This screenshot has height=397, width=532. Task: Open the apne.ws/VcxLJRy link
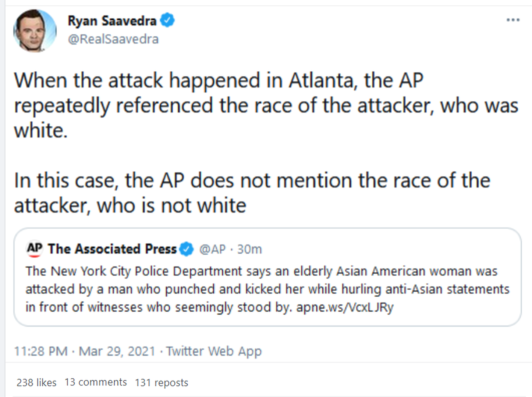coord(345,307)
